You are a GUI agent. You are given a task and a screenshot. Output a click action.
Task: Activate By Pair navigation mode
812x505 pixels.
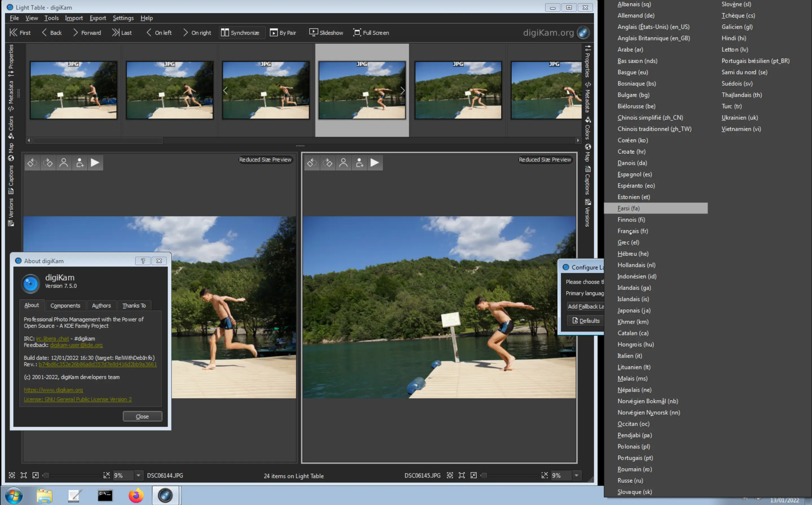point(283,32)
